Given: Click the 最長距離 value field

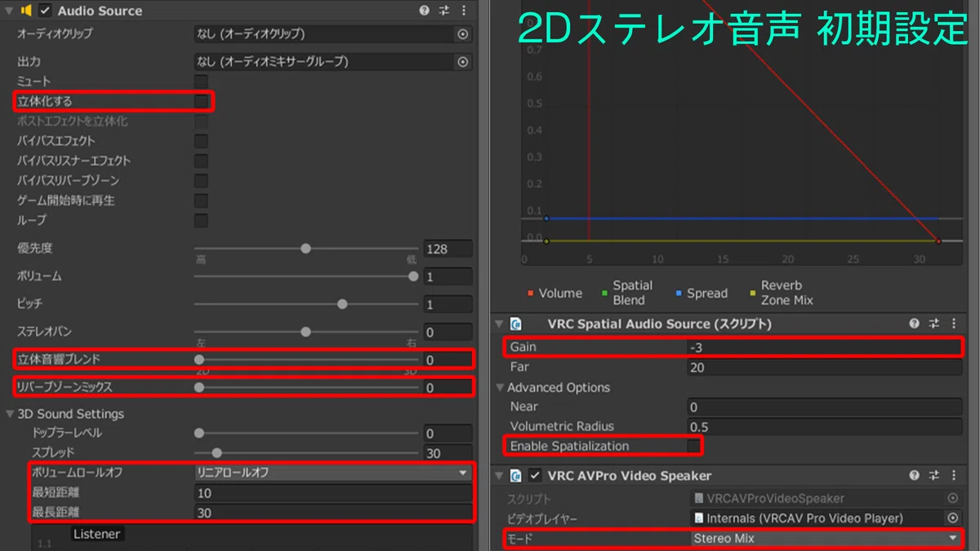Looking at the screenshot, I should (x=333, y=513).
